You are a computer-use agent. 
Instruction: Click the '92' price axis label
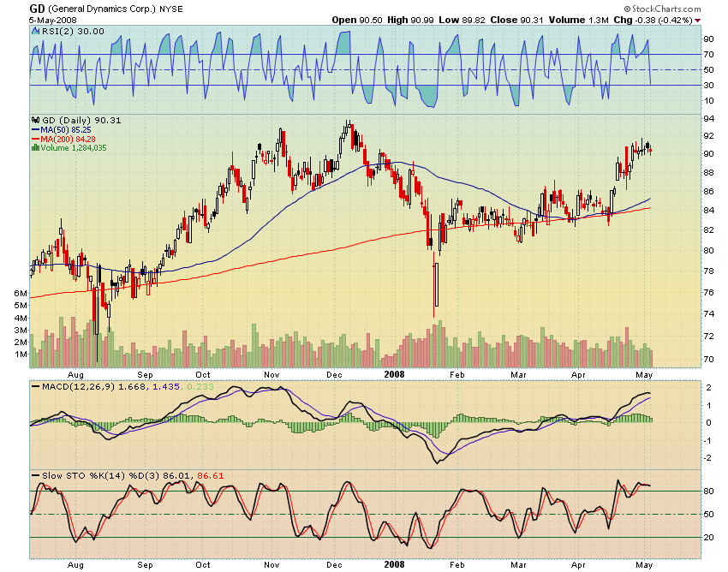pyautogui.click(x=708, y=135)
